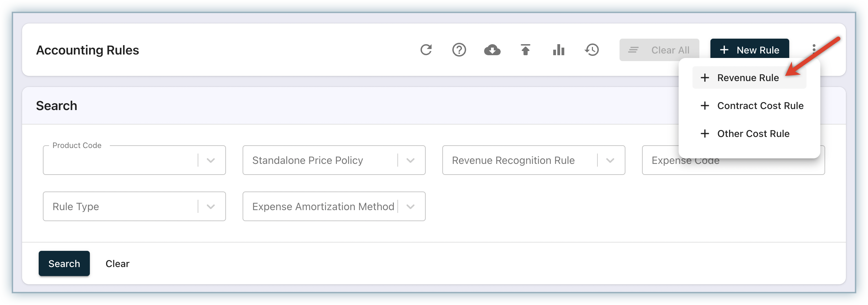This screenshot has height=305, width=868.
Task: Select Revenue Rule from the menu
Action: click(x=748, y=78)
